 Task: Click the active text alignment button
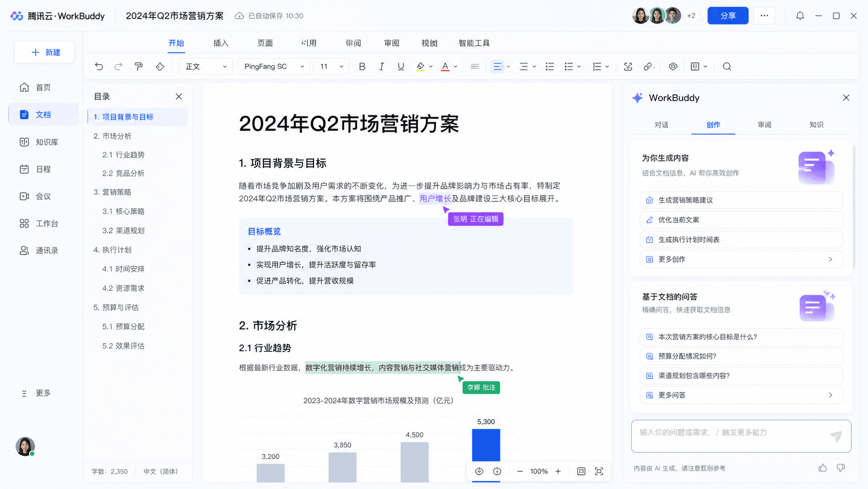click(497, 67)
